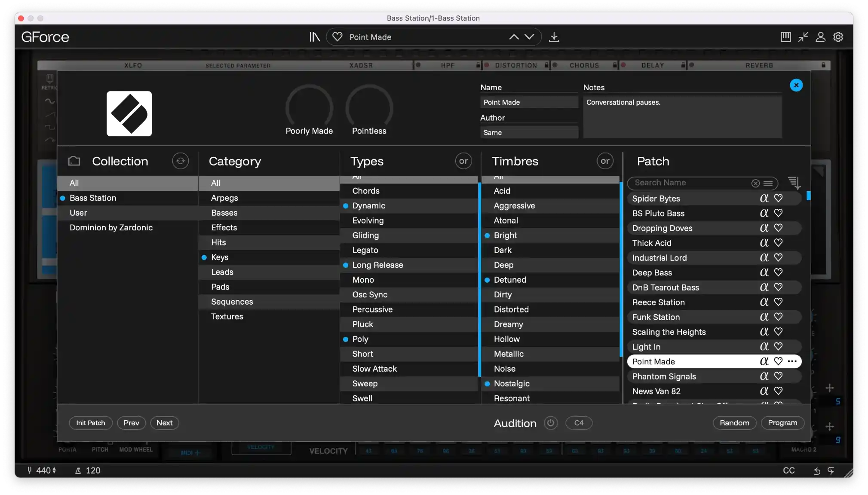Toggle the Detuned timbre filter
This screenshot has height=495, width=868.
[x=550, y=280]
